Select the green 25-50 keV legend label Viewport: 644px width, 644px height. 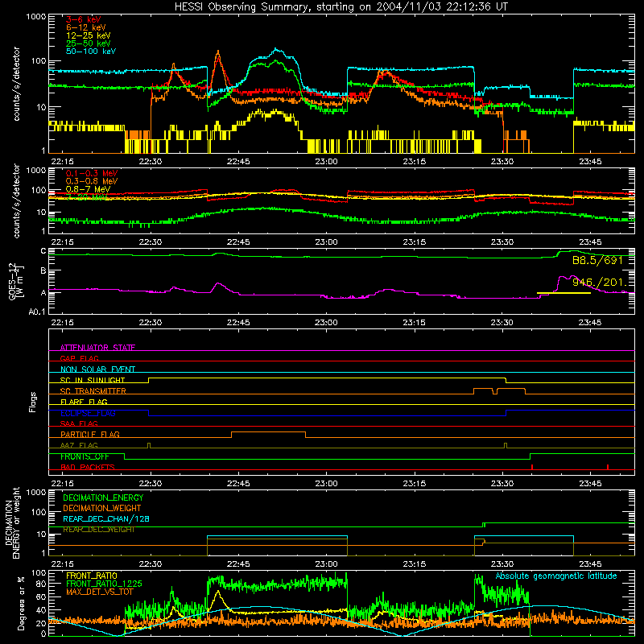pos(89,43)
